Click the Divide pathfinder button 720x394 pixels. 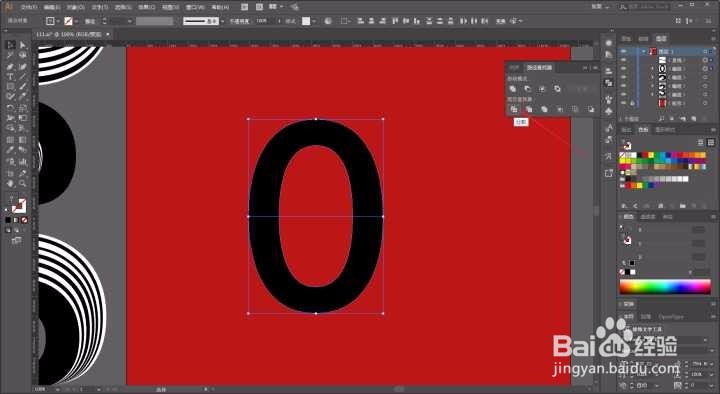click(513, 109)
